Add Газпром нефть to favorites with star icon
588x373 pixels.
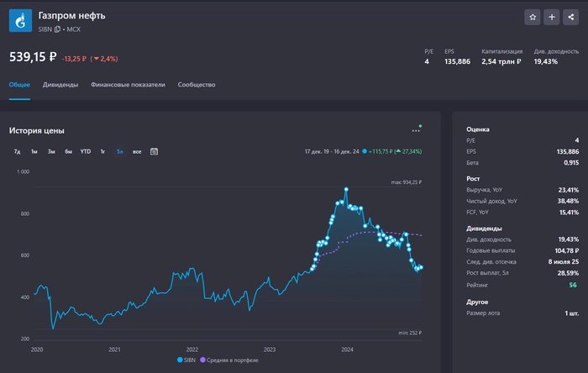tap(533, 17)
